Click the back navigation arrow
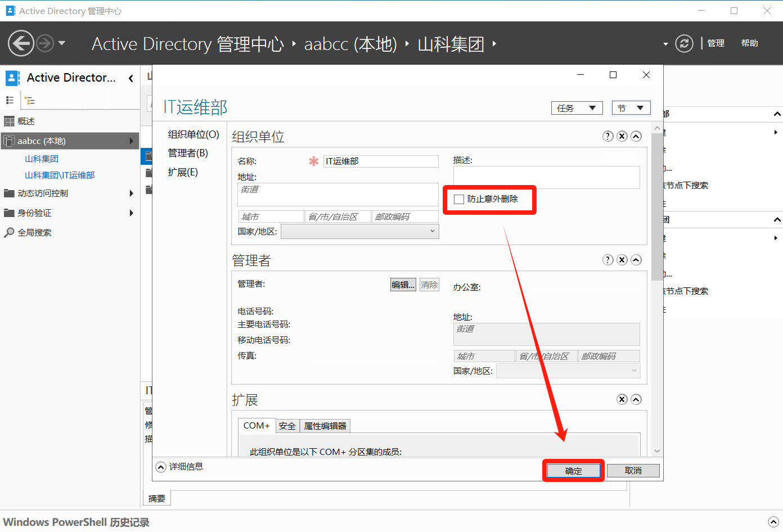 pos(21,43)
